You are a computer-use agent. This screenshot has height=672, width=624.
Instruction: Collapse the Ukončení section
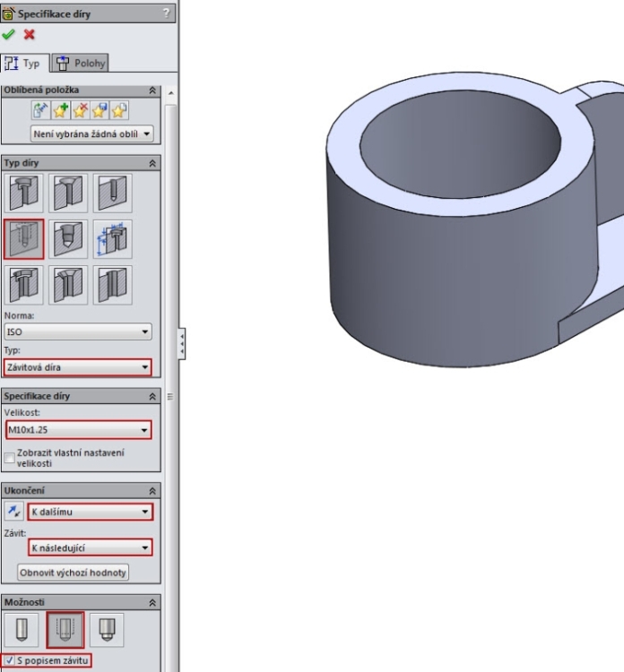152,491
